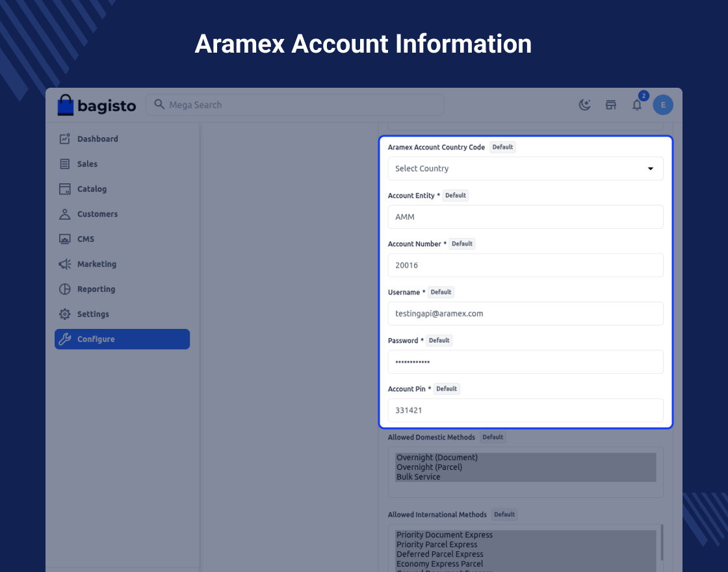Screen dimensions: 728x572
Task: Select Deferred Parcel Express option
Action: [x=526, y=554]
